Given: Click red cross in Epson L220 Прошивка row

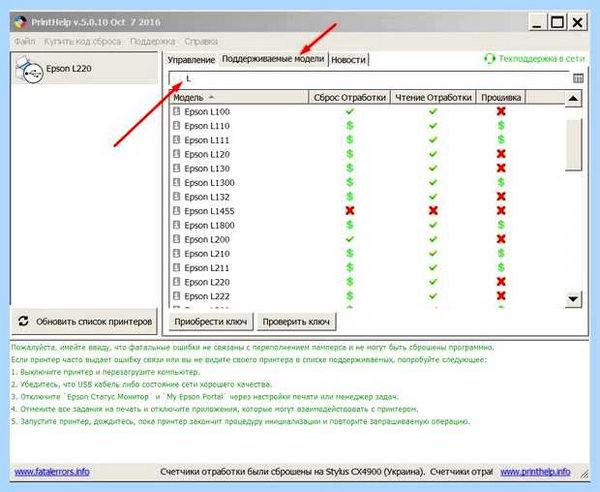Looking at the screenshot, I should click(x=501, y=282).
